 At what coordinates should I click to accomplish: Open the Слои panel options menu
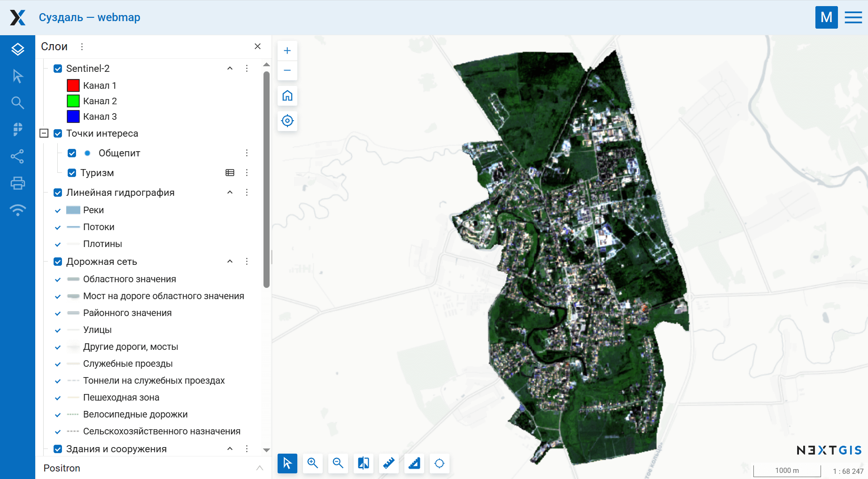coord(82,46)
